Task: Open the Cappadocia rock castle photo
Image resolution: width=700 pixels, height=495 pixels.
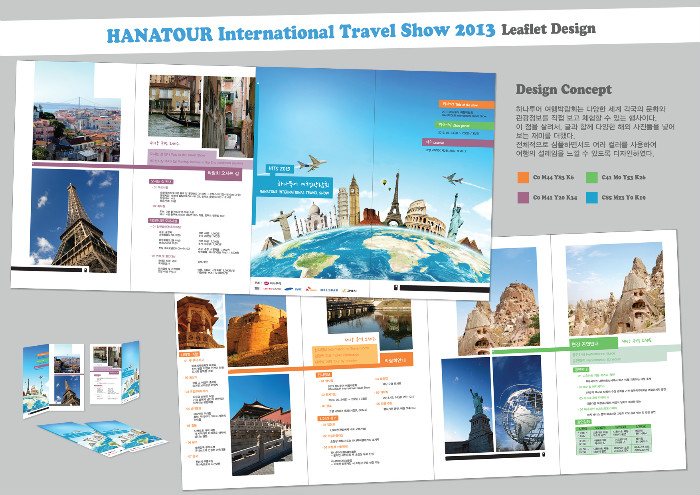Action: (x=499, y=302)
